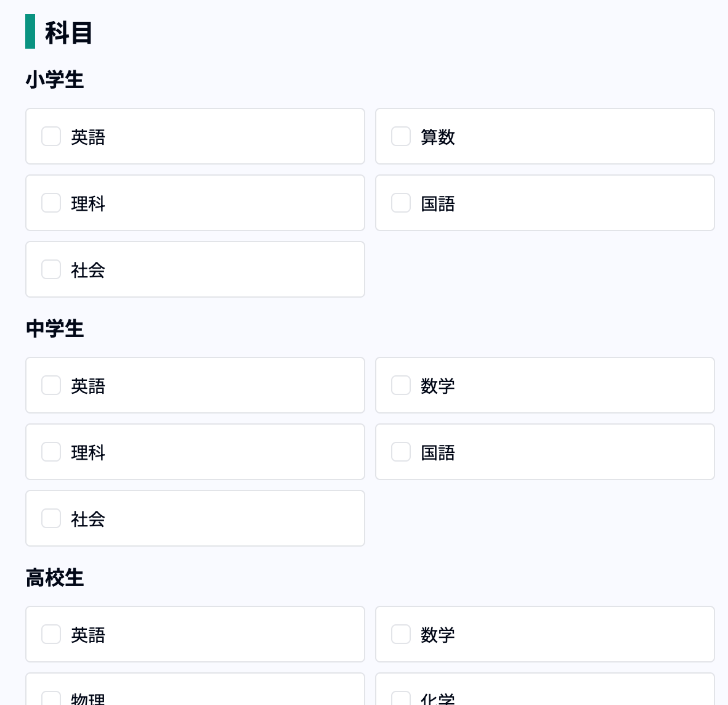Enable 国語 under 小学生
This screenshot has height=705, width=728.
(x=401, y=203)
